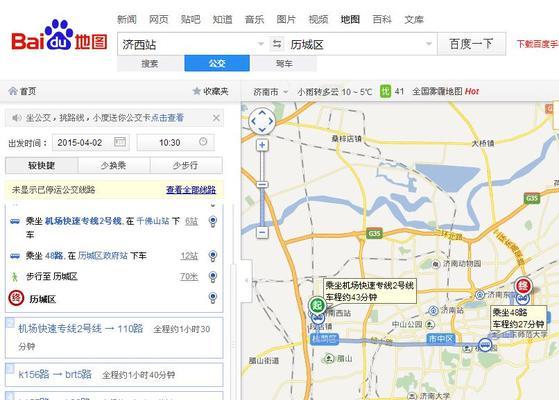This screenshot has height=400, width=559.
Task: Open 知道 in top navigation
Action: (x=222, y=19)
